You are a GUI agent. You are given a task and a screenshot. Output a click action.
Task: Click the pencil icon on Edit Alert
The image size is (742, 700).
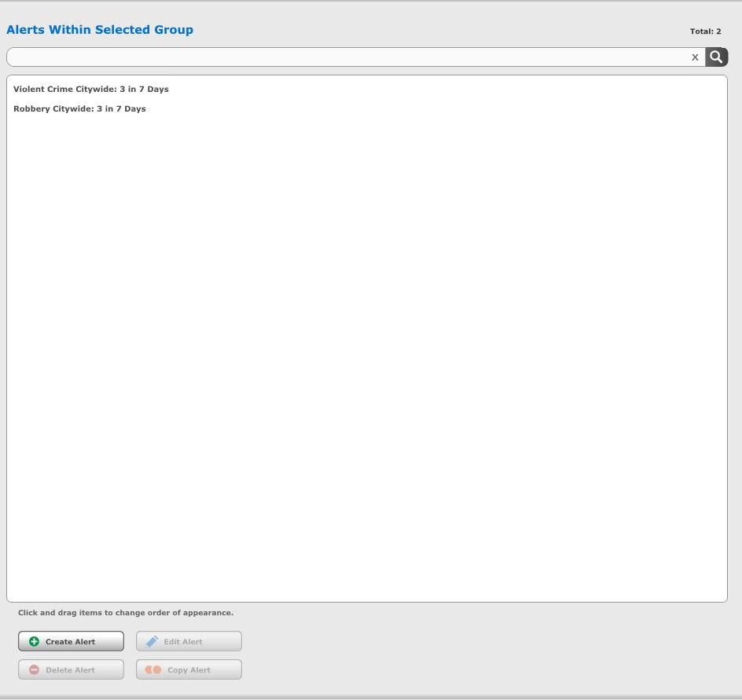[x=152, y=642]
